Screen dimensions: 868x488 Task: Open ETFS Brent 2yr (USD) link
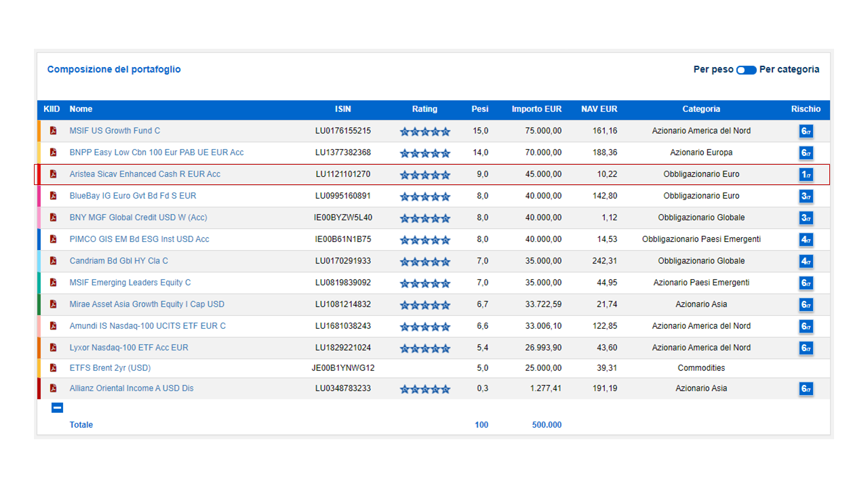pos(110,368)
